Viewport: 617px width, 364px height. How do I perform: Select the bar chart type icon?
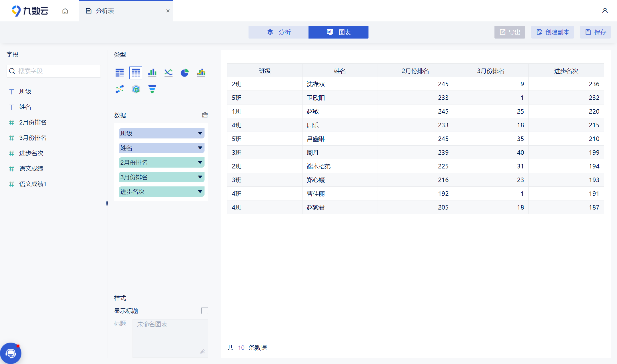152,73
